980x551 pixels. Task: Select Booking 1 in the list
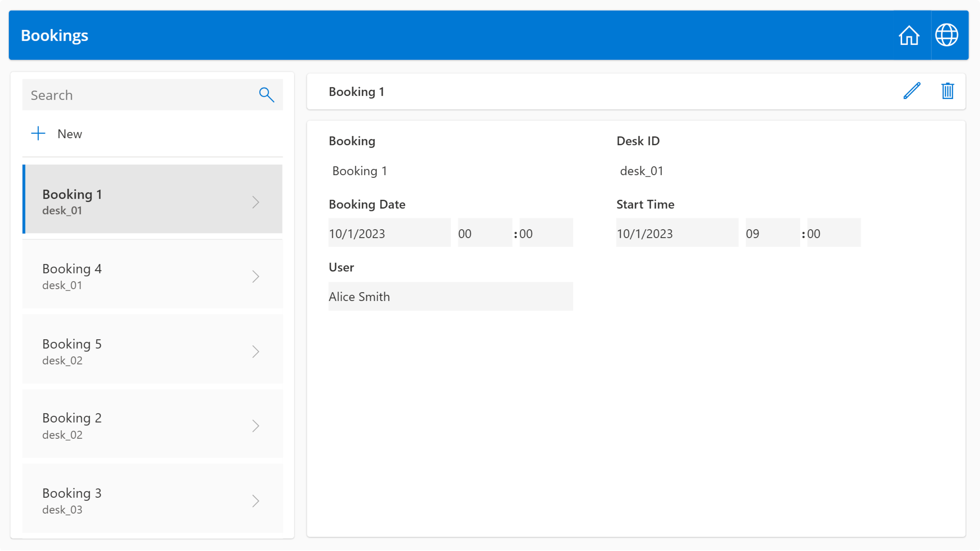tap(152, 199)
